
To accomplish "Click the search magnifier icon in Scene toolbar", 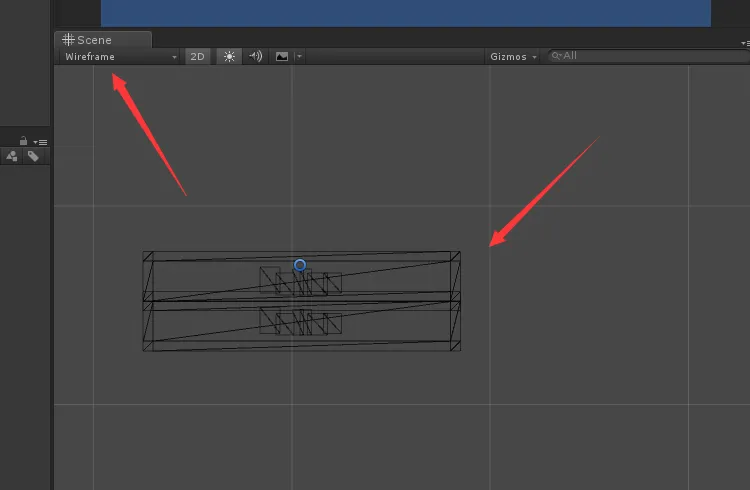I will click(556, 56).
